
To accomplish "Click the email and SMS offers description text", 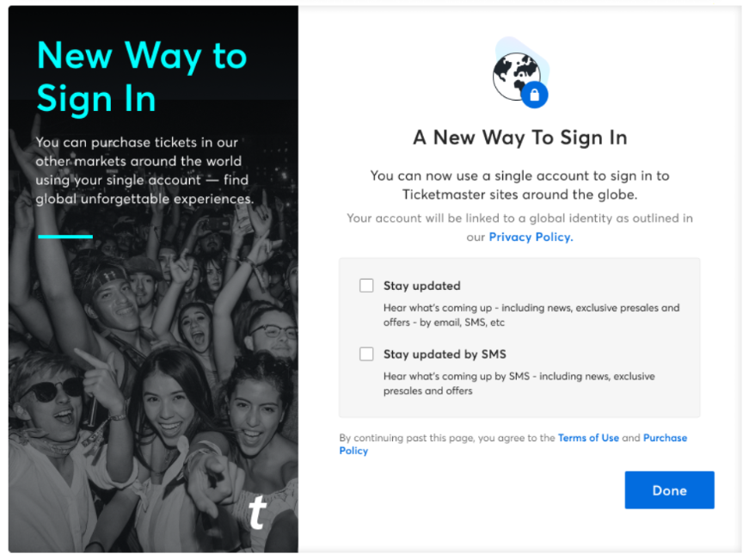I will [531, 315].
